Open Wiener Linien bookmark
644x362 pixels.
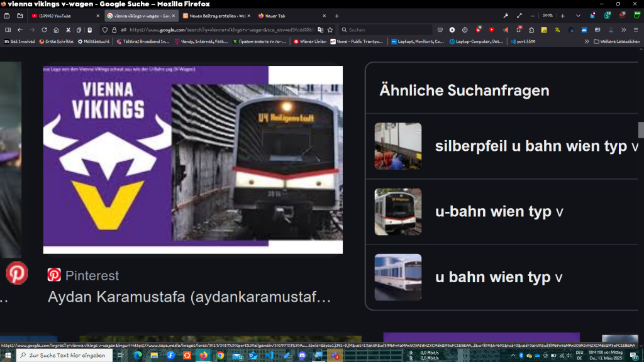[x=309, y=41]
